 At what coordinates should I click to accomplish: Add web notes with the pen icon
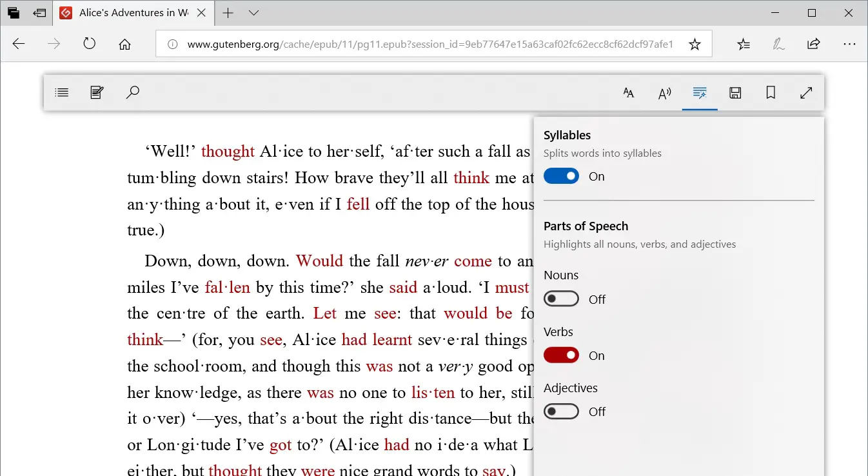(779, 44)
